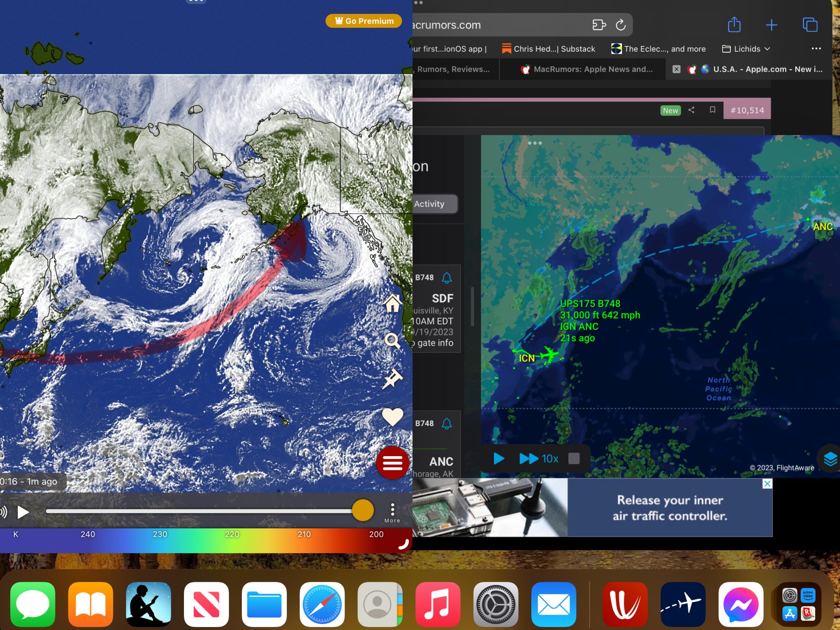Screen dimensions: 840x630
Task: Select 10x fast-forward replay speed
Action: click(539, 459)
